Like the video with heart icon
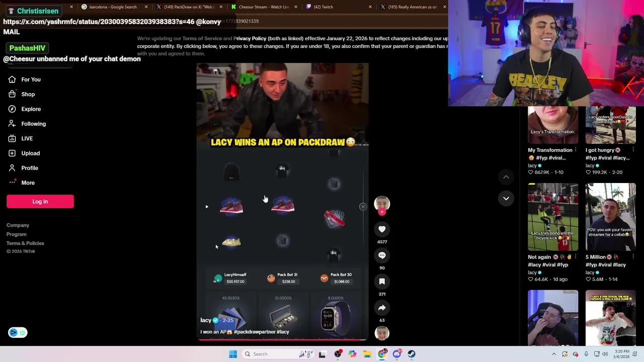644x362 pixels. 382,229
